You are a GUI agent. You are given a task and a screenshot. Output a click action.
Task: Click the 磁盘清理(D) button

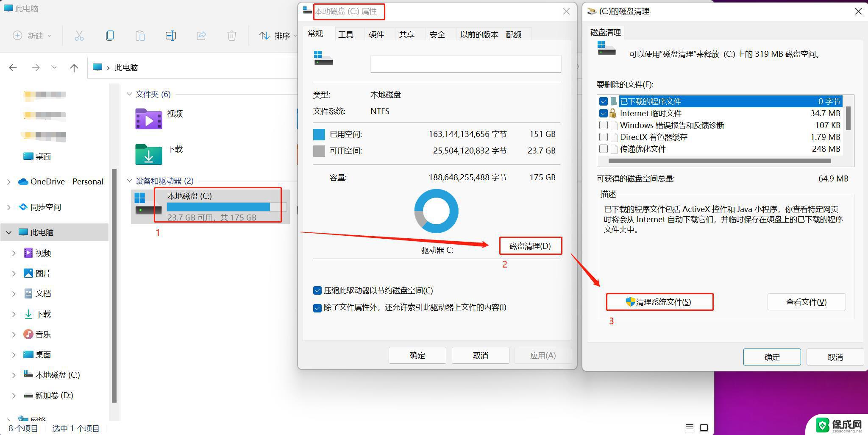530,246
